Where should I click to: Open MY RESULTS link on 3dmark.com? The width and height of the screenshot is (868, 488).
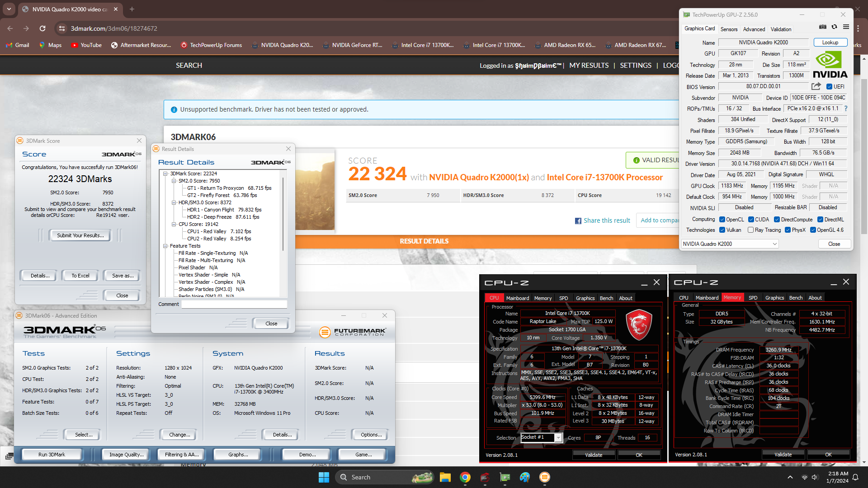click(x=589, y=66)
